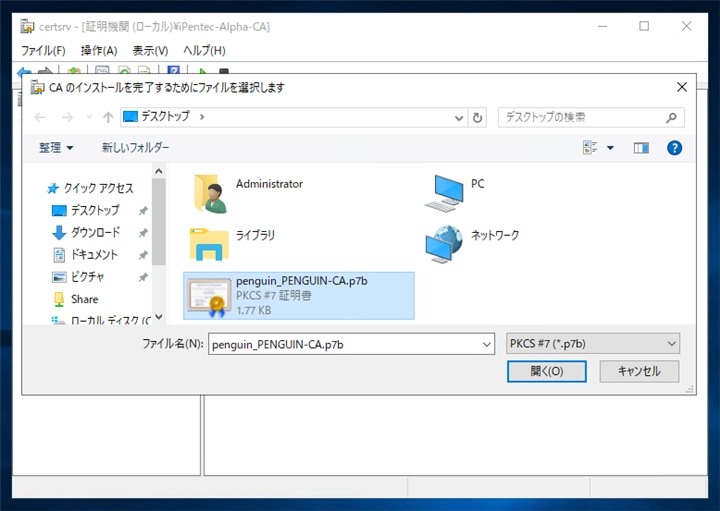Unpin ダウンロード via its pin icon
The height and width of the screenshot is (511, 720).
(143, 233)
